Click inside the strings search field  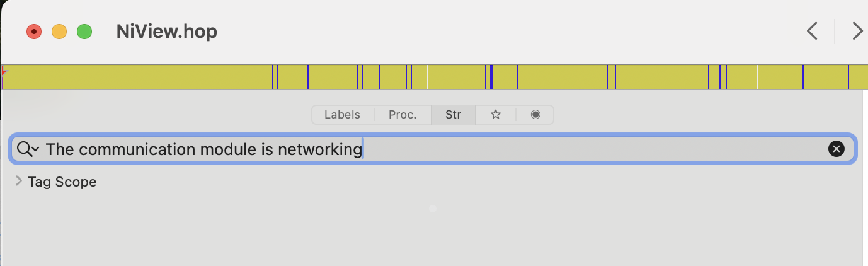coord(504,149)
